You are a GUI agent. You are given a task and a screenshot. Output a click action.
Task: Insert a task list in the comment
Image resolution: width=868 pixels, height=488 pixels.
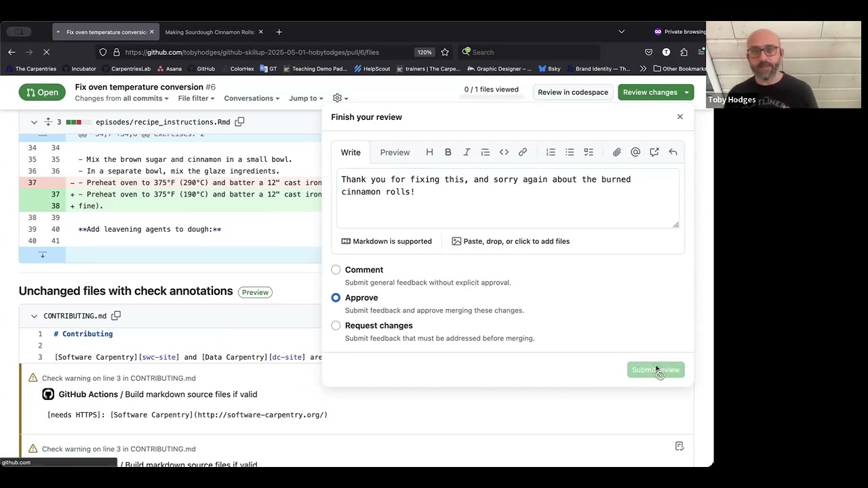(x=589, y=152)
